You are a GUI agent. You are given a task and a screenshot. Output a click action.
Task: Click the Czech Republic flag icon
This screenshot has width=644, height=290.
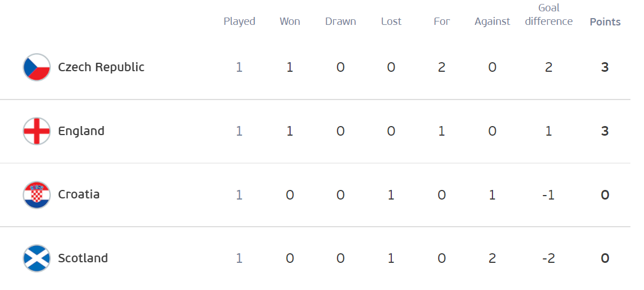(37, 67)
